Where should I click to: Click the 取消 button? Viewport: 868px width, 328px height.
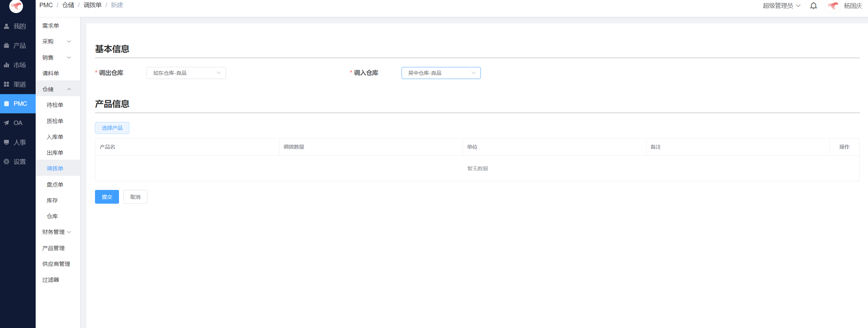(135, 197)
